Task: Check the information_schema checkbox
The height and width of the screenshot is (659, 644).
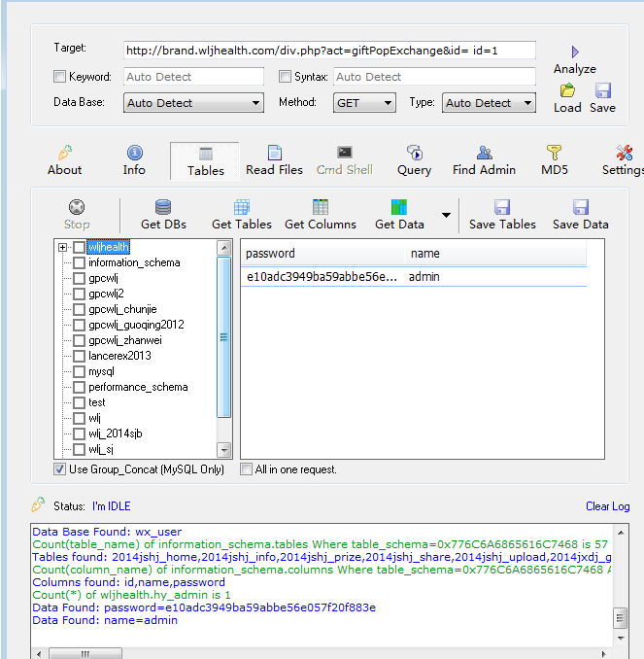Action: tap(79, 262)
